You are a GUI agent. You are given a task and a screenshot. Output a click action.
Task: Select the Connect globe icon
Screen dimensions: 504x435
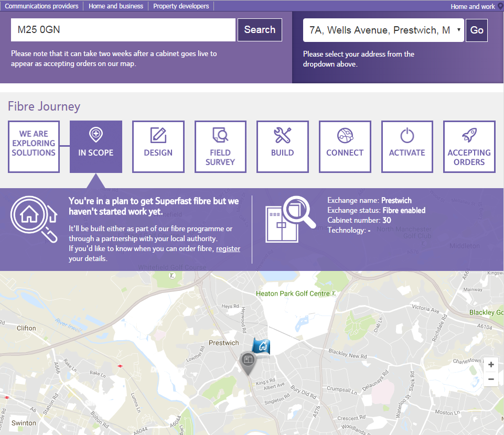click(x=345, y=135)
